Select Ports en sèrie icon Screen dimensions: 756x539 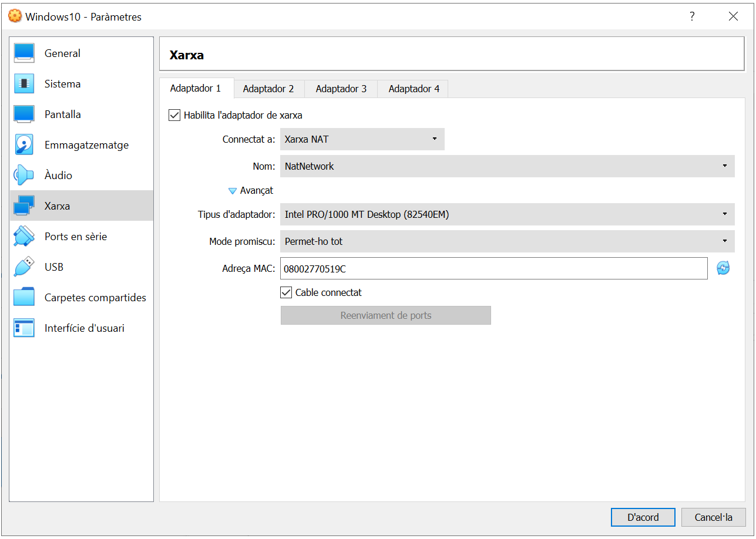click(x=24, y=237)
